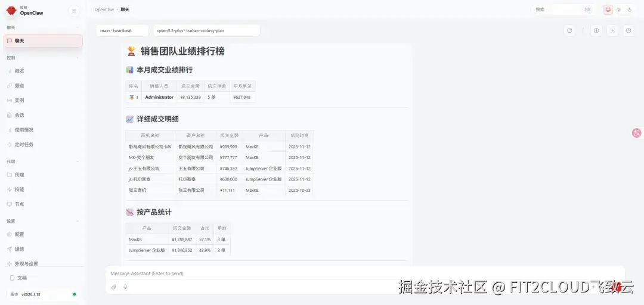
Task: Collapse the 控制 sidebar section chevron
Action: point(78,58)
